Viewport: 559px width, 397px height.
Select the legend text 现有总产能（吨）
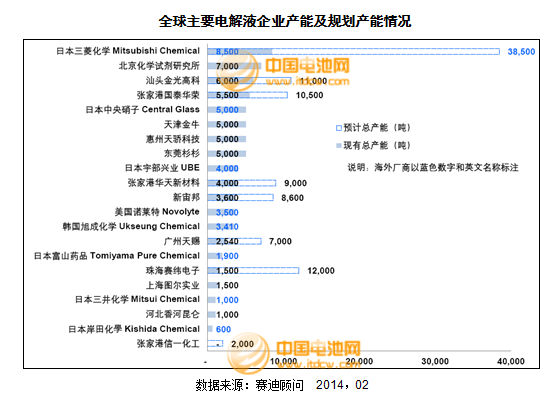tap(377, 145)
